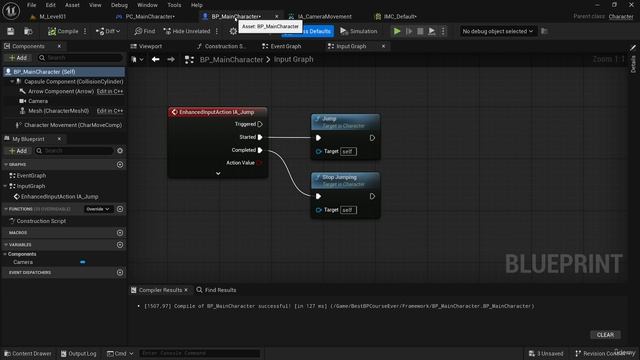This screenshot has height=360, width=640.
Task: Open the Find Results tab
Action: click(216, 290)
